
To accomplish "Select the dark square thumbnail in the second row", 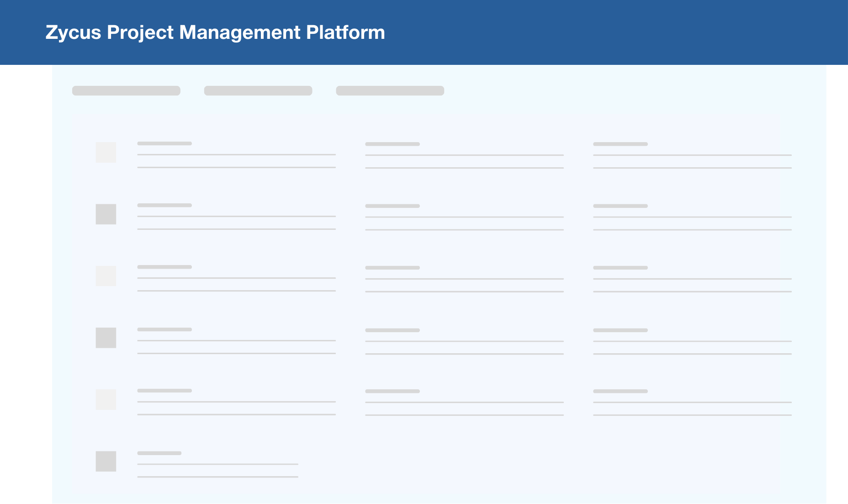I will click(106, 214).
